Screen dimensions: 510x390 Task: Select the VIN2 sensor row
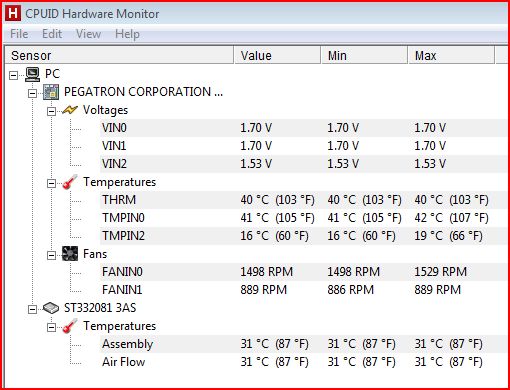click(303, 164)
